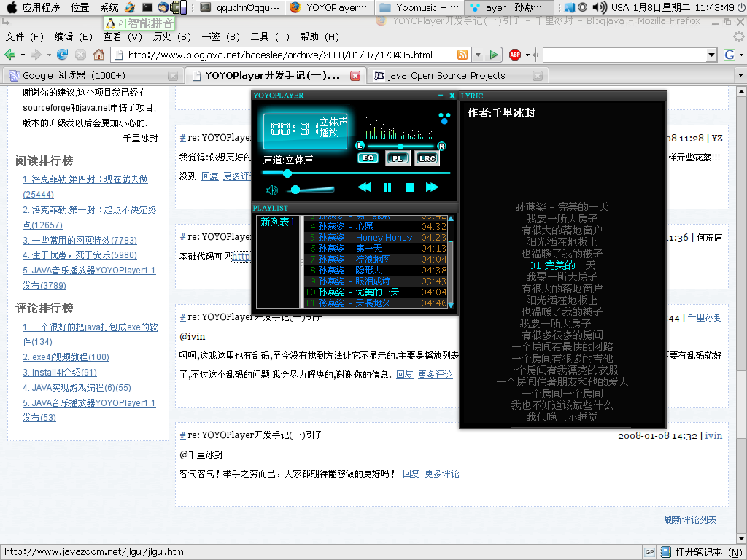Image resolution: width=747 pixels, height=560 pixels.
Task: Open link 3. 一些常用的网页特效(7783)
Action: (80, 240)
